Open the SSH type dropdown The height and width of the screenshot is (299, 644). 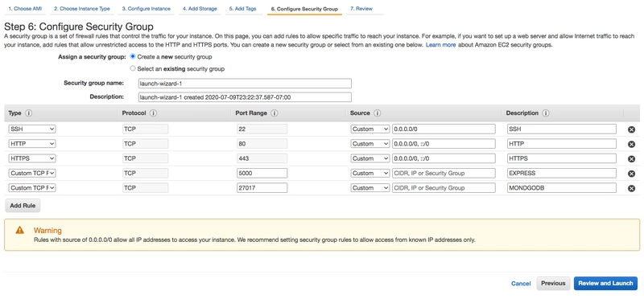pos(32,129)
